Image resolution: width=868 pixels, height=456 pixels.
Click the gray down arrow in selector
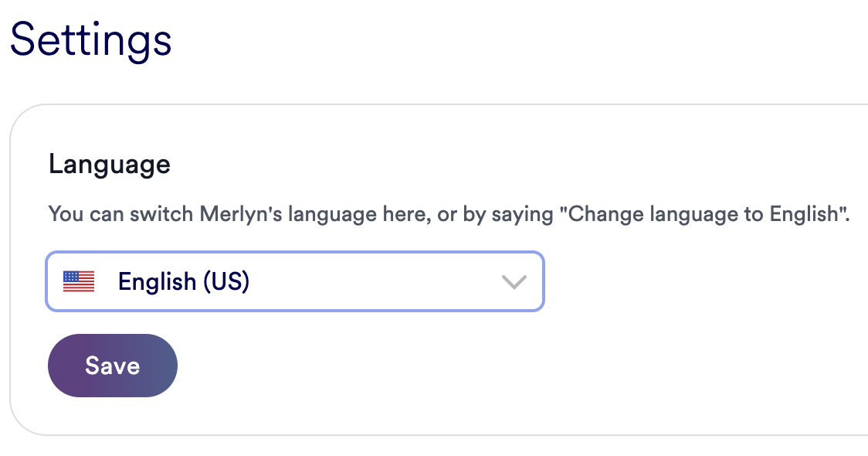(514, 282)
